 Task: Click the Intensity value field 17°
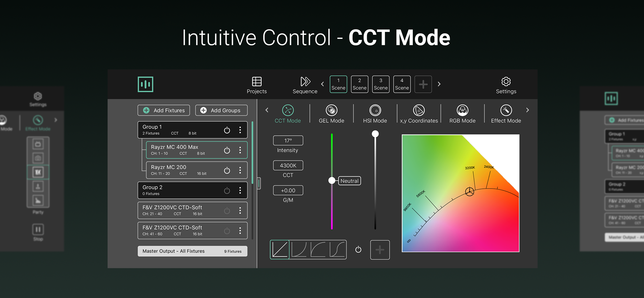coord(288,141)
